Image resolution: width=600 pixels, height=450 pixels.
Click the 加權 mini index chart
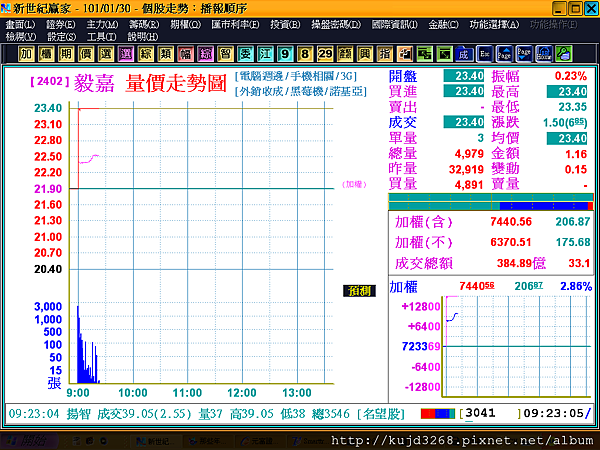[516, 346]
